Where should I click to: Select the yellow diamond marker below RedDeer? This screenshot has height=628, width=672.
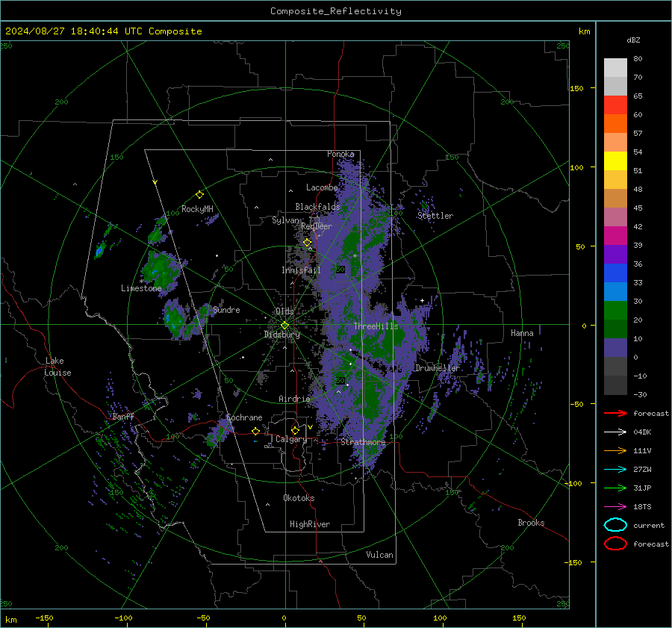click(x=307, y=243)
